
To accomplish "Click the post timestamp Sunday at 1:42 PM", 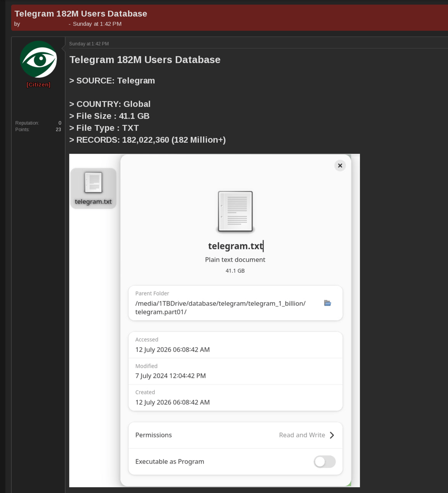I will [89, 44].
